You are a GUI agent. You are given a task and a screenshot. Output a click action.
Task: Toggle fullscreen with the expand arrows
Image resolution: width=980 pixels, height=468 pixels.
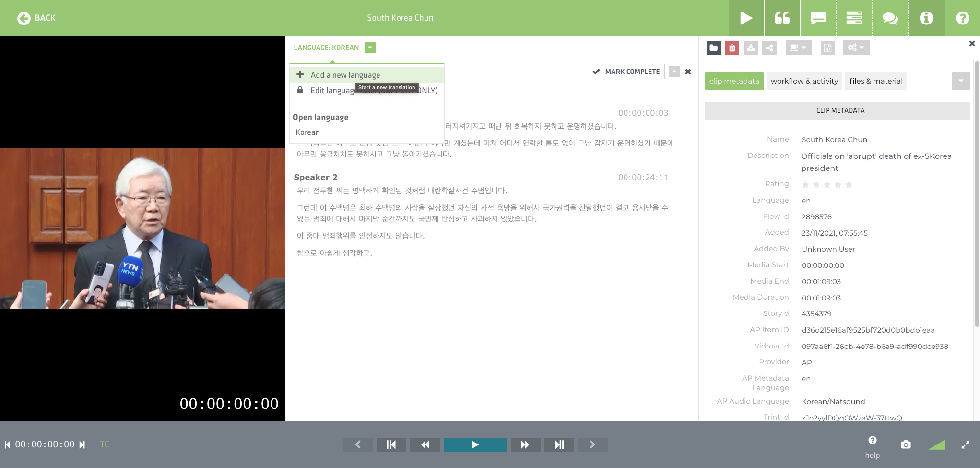click(966, 444)
